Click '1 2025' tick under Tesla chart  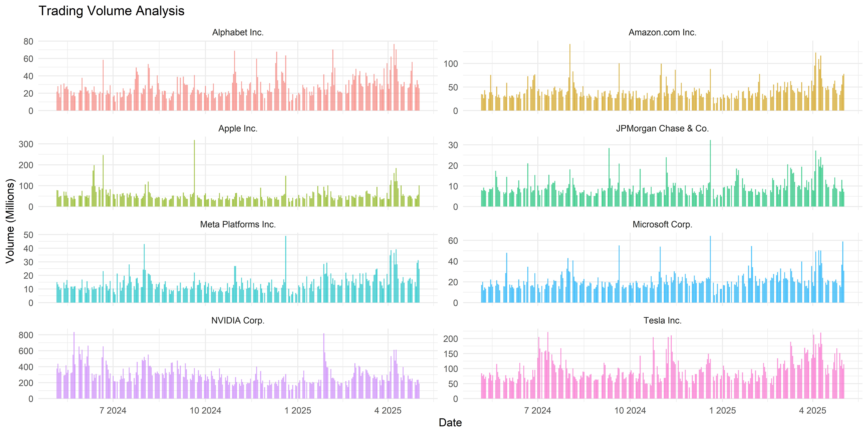point(722,410)
